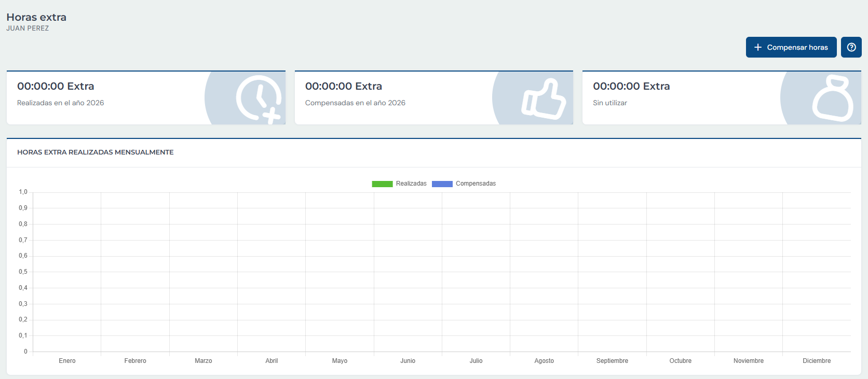Click the Septiembre label on the chart axis
Screen dimensions: 868x379
(x=612, y=361)
